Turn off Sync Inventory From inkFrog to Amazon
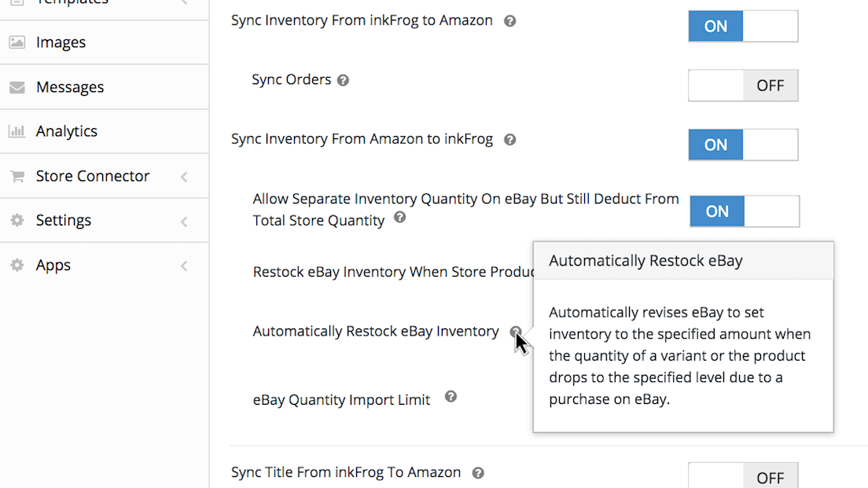The image size is (868, 488). coord(743,26)
